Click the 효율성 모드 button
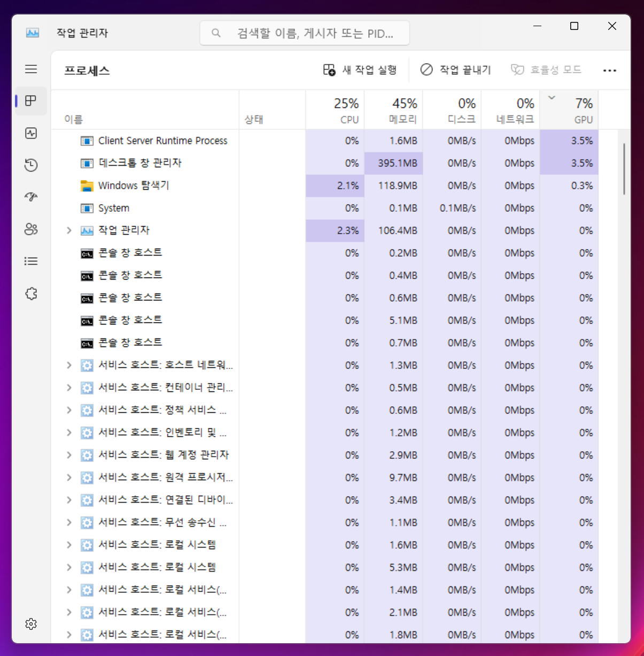This screenshot has width=644, height=656. tap(546, 70)
